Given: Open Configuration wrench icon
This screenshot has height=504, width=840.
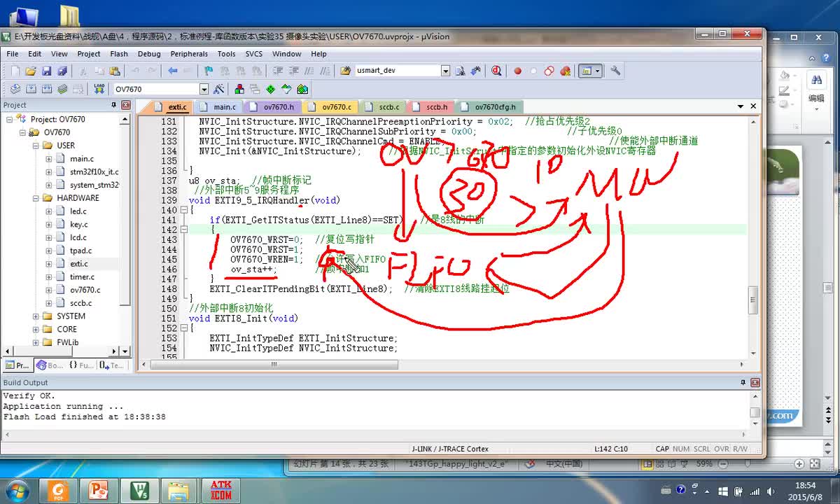Looking at the screenshot, I should tap(615, 71).
